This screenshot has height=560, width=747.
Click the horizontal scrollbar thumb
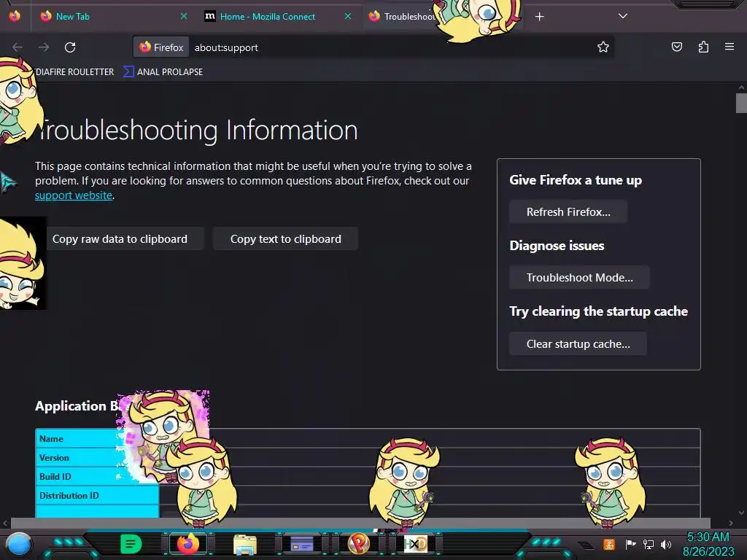pyautogui.click(x=360, y=523)
